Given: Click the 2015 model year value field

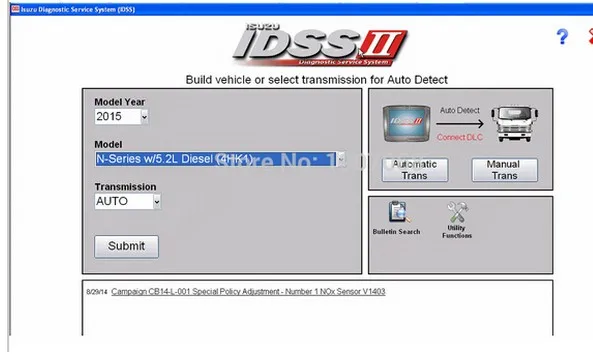Looking at the screenshot, I should pos(118,117).
